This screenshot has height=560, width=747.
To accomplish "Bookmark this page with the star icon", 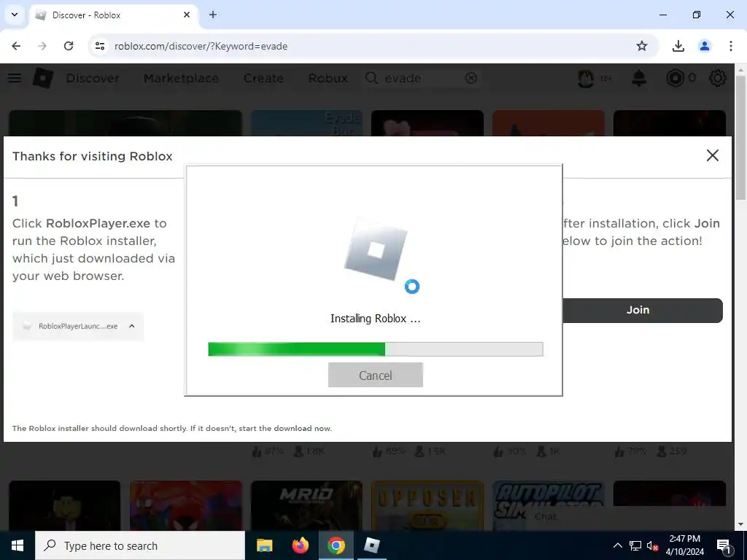I will tap(642, 46).
